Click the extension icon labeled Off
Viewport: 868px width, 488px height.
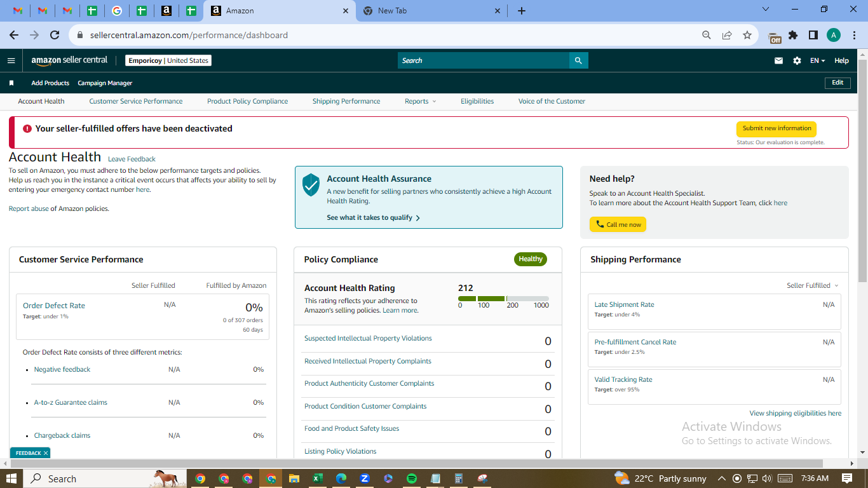pos(774,37)
